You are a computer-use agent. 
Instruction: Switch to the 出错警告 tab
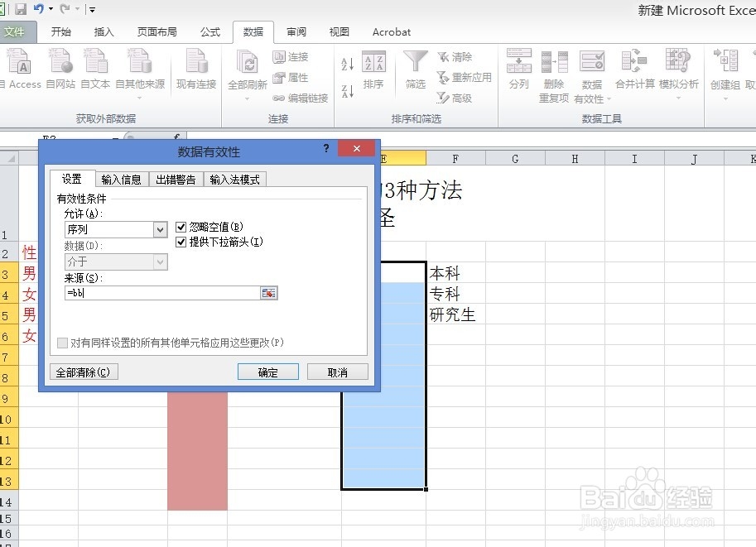pos(175,179)
